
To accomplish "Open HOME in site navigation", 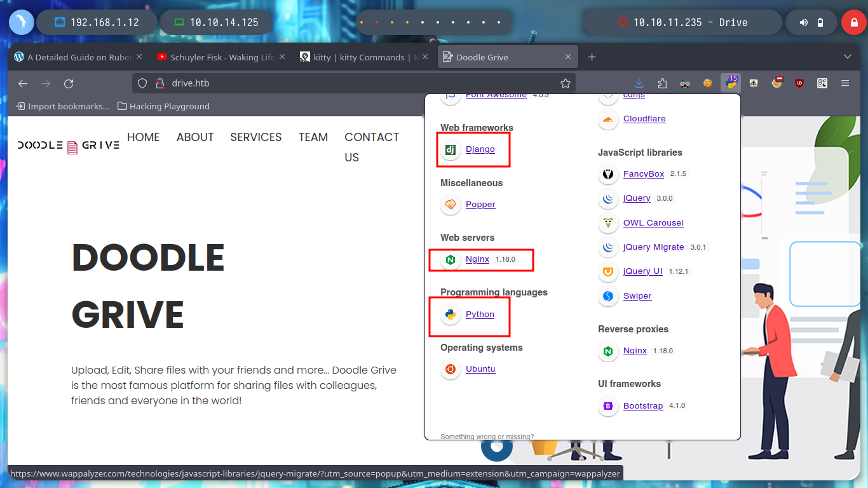I will [x=144, y=137].
